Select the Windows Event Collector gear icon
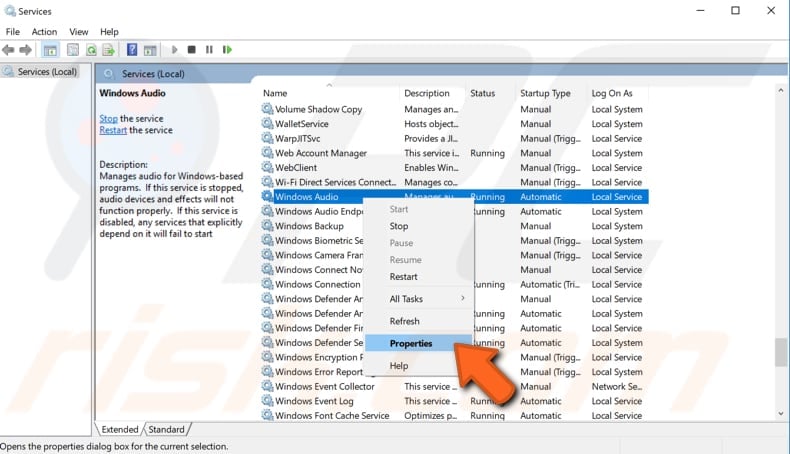790x454 pixels. click(x=267, y=386)
